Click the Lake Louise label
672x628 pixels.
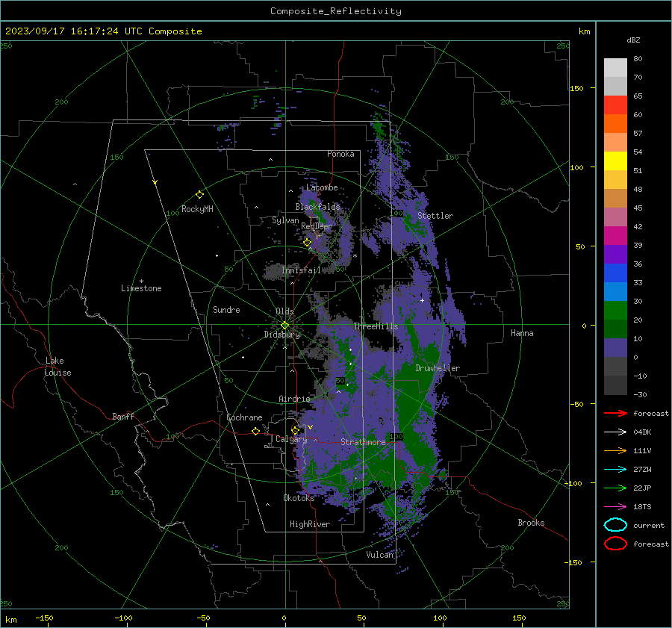coord(57,367)
